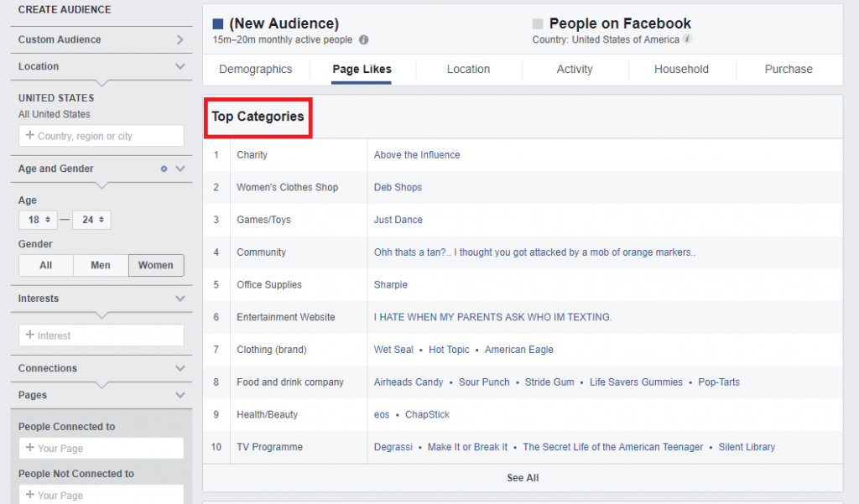Image resolution: width=859 pixels, height=504 pixels.
Task: Switch to the Purchase tab
Action: 789,70
